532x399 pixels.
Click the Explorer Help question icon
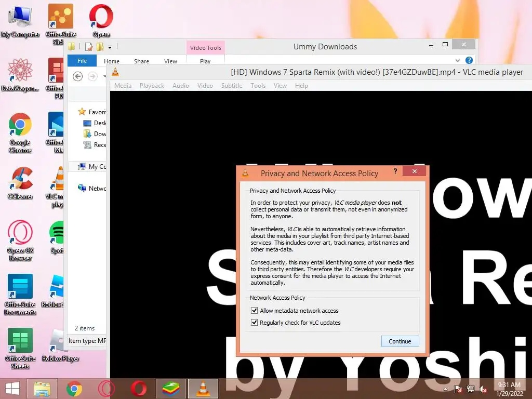469,60
